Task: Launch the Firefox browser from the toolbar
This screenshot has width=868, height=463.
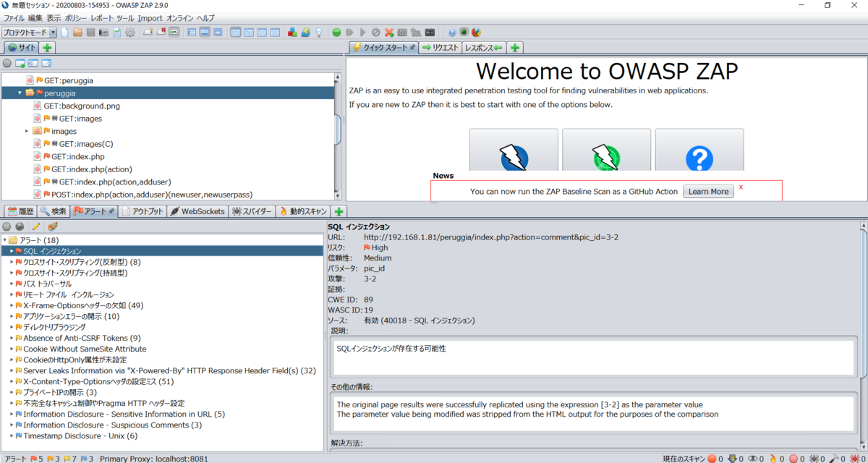Action: click(476, 33)
